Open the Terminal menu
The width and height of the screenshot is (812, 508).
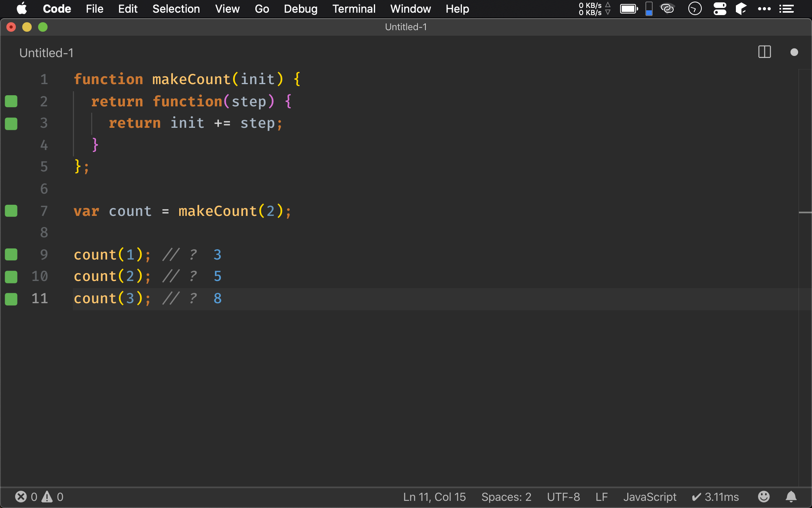coord(354,9)
